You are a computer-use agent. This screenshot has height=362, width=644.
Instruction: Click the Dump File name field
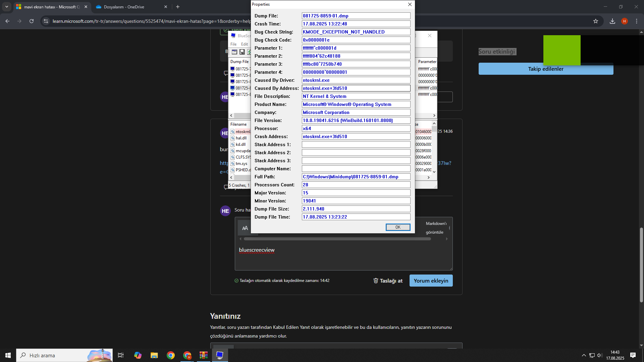[356, 16]
